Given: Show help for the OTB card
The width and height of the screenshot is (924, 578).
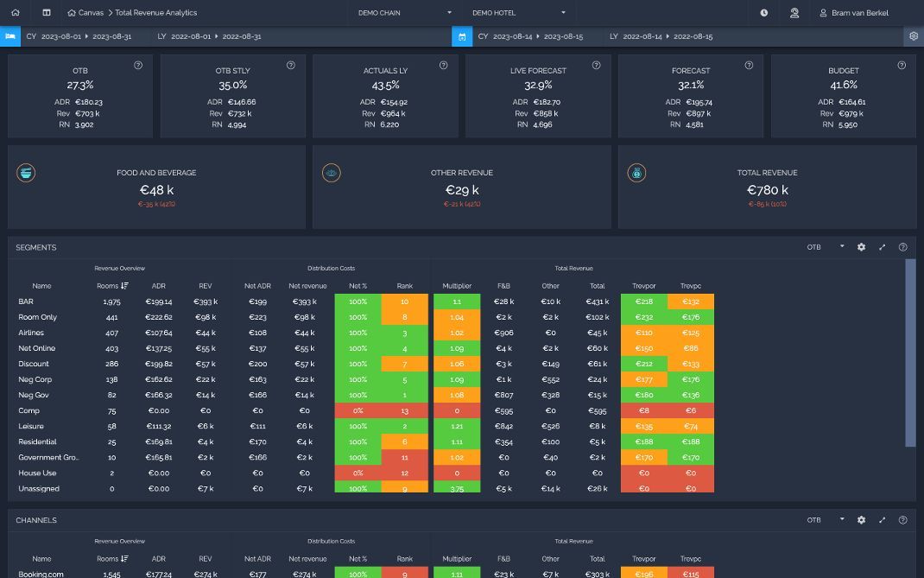Looking at the screenshot, I should pyautogui.click(x=138, y=66).
